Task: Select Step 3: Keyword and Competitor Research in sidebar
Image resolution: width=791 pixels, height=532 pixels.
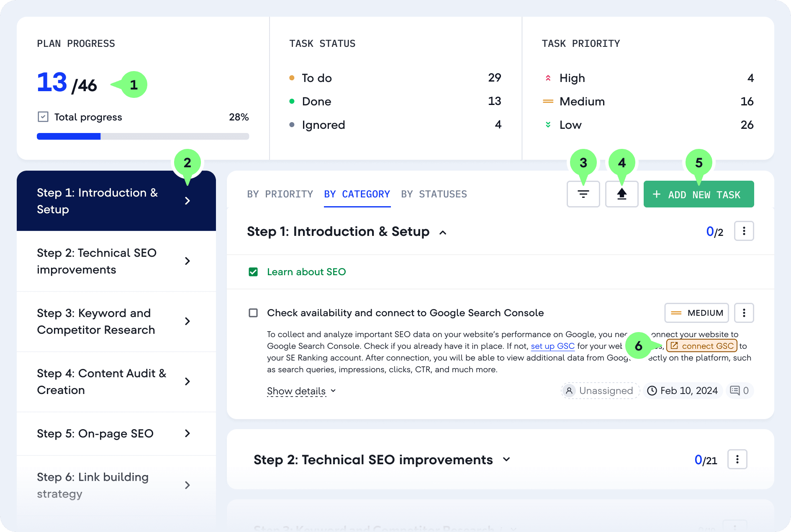Action: 116,321
